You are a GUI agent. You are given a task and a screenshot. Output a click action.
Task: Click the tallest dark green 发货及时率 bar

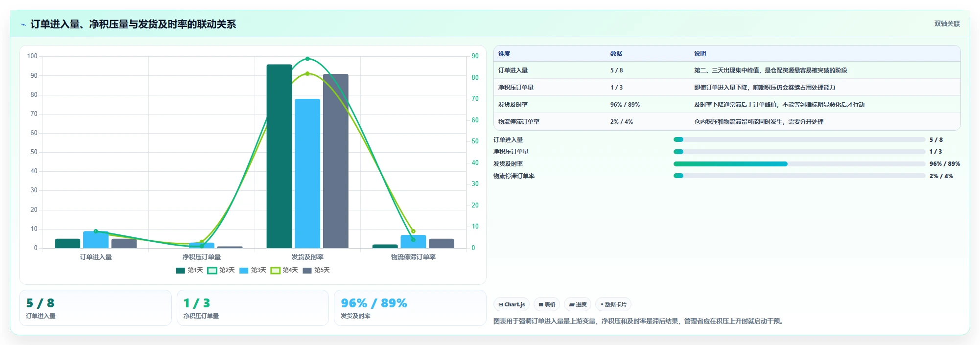279,156
